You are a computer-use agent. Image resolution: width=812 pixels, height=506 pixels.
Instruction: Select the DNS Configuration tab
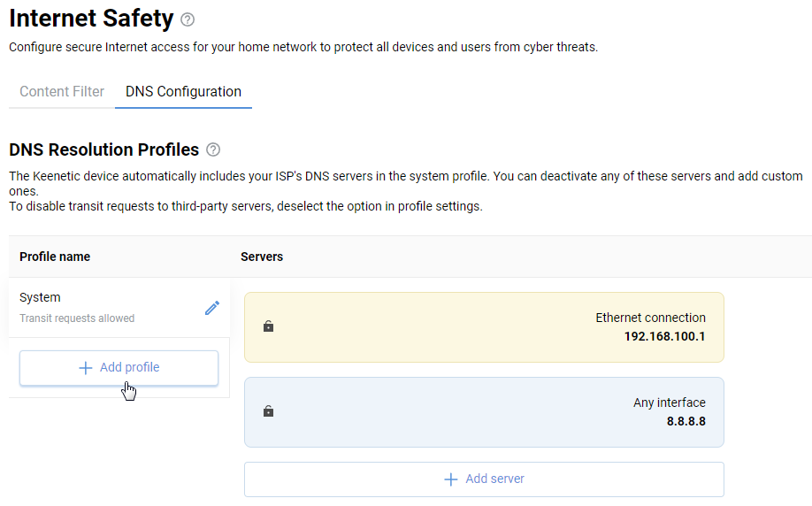tap(183, 92)
